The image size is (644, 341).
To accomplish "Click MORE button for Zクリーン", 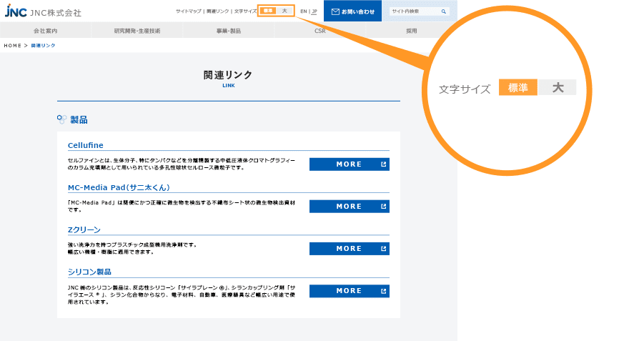I will click(349, 249).
